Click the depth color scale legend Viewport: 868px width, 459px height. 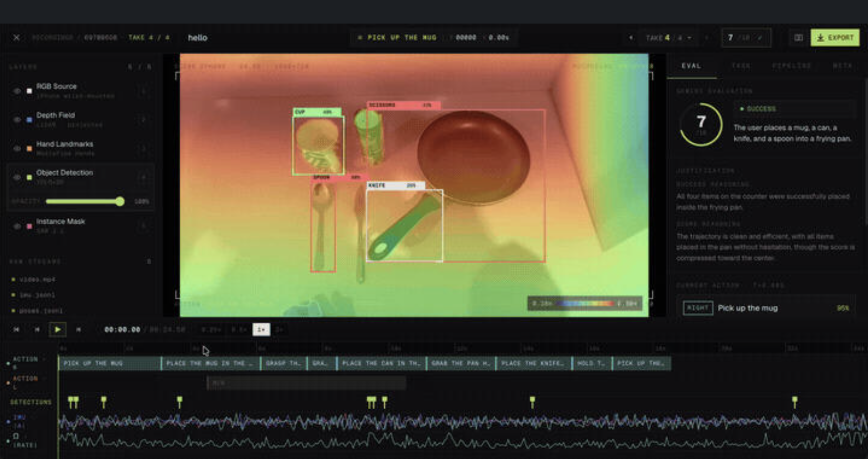pos(585,303)
